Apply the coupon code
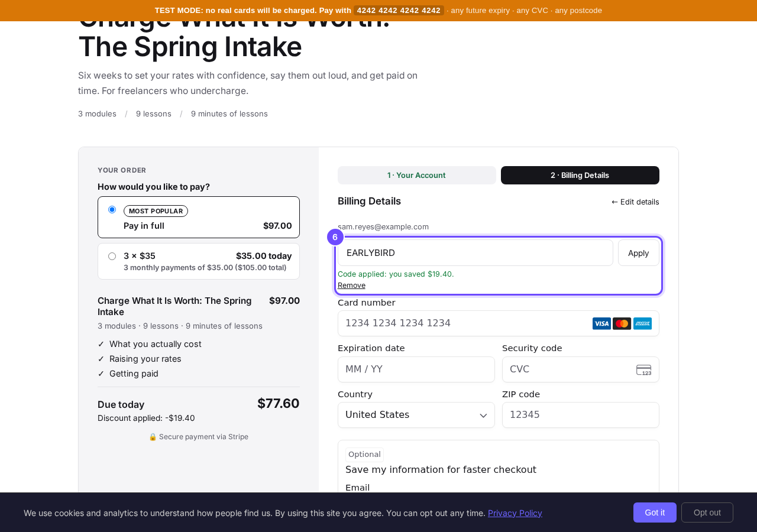This screenshot has height=532, width=757. point(639,253)
